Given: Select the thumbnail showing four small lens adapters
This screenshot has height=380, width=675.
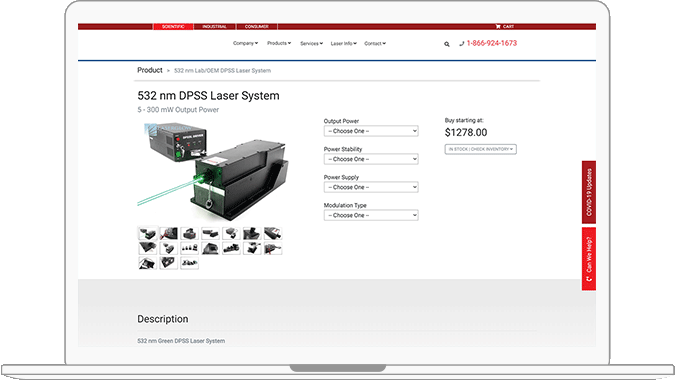Looking at the screenshot, I should point(189,248).
